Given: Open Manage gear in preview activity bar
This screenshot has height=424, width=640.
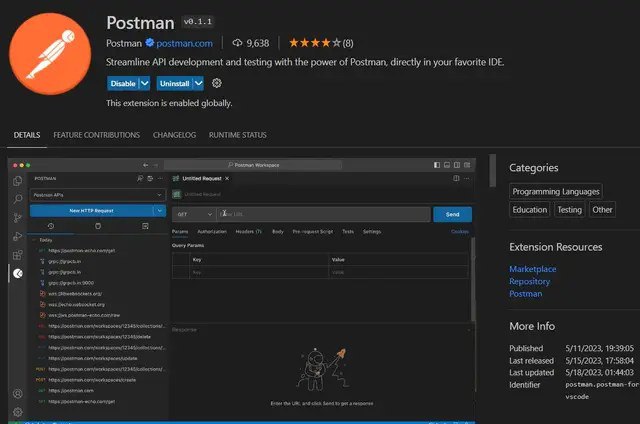Looking at the screenshot, I should [18, 412].
